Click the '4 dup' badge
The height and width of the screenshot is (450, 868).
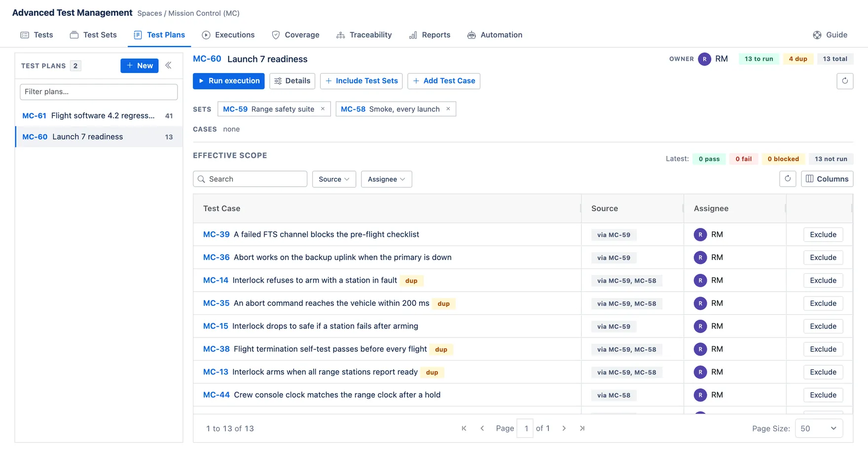pyautogui.click(x=798, y=59)
